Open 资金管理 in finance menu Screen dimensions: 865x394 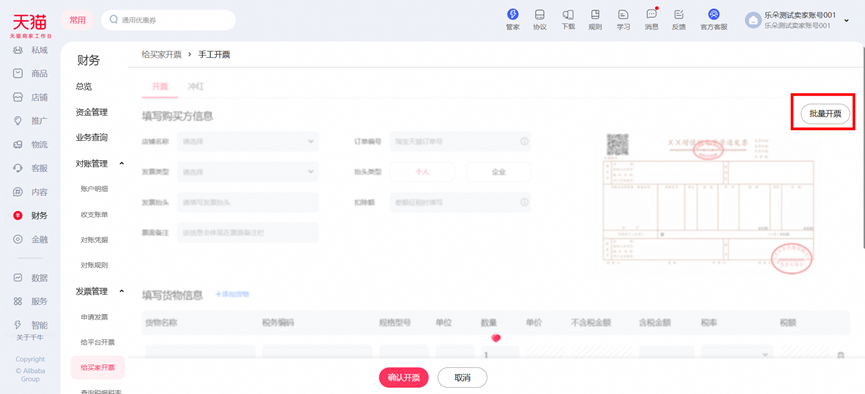(92, 112)
